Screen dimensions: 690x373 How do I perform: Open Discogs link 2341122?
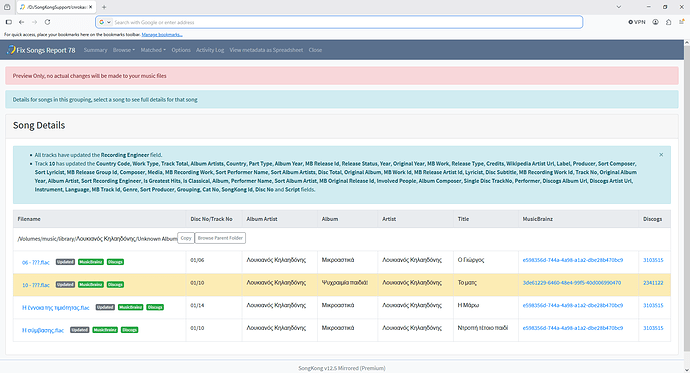pos(653,283)
